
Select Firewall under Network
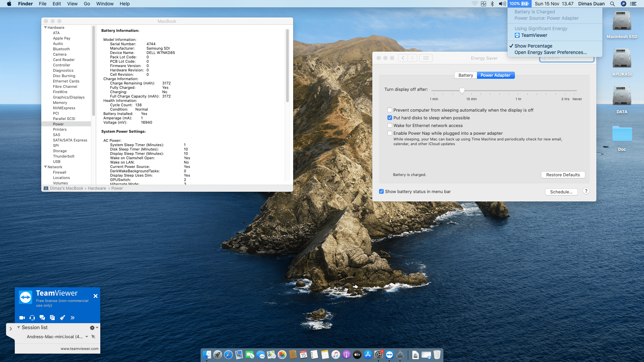60,172
